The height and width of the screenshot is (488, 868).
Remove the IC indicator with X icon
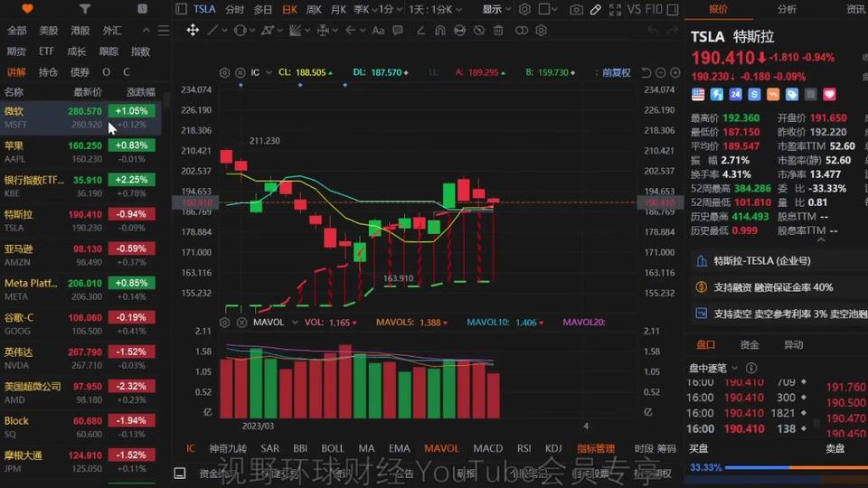point(240,72)
